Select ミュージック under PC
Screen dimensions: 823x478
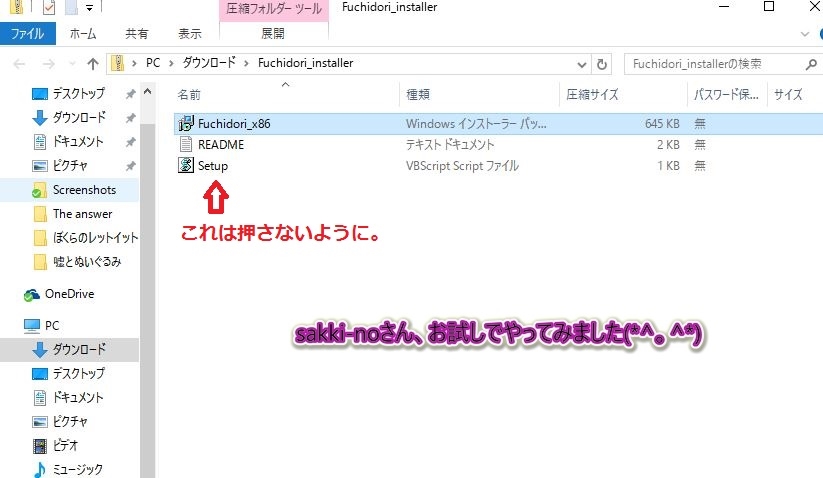click(x=77, y=470)
